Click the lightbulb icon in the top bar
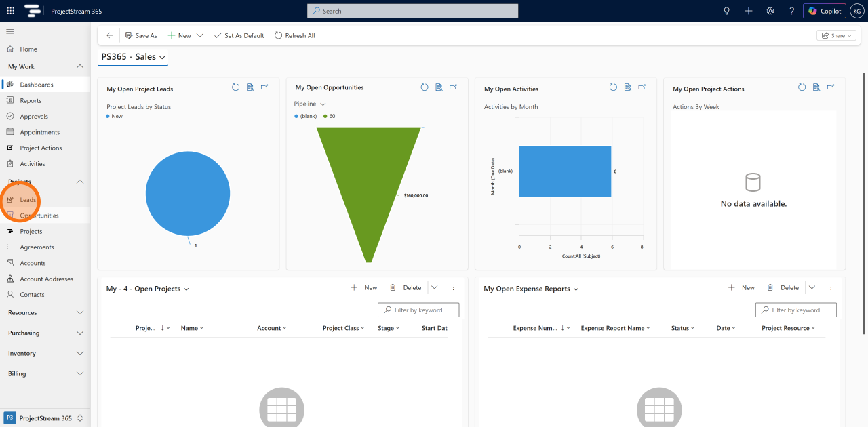The height and width of the screenshot is (427, 868). 727,11
